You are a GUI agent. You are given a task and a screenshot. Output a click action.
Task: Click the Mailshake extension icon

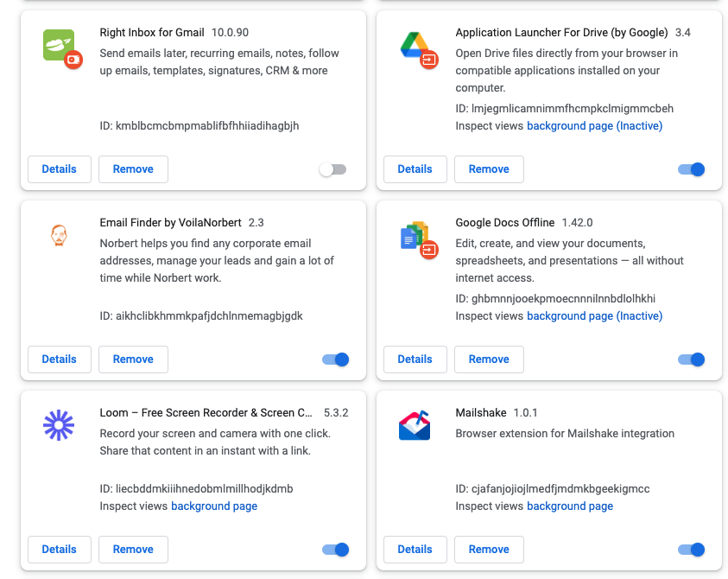point(415,425)
